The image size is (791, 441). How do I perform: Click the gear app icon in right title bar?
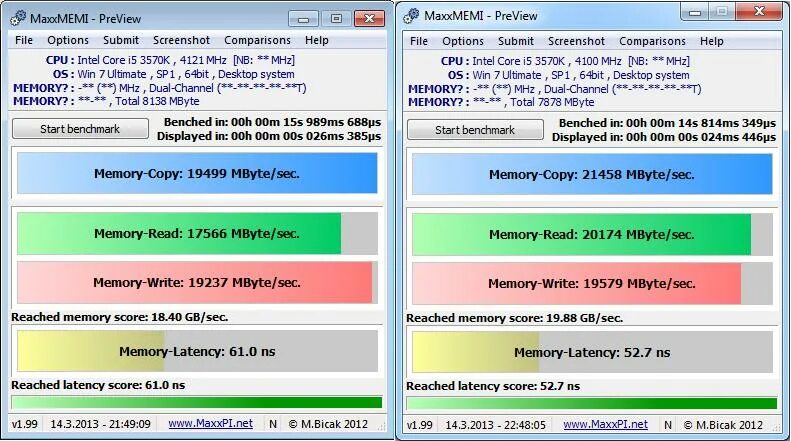pyautogui.click(x=411, y=16)
